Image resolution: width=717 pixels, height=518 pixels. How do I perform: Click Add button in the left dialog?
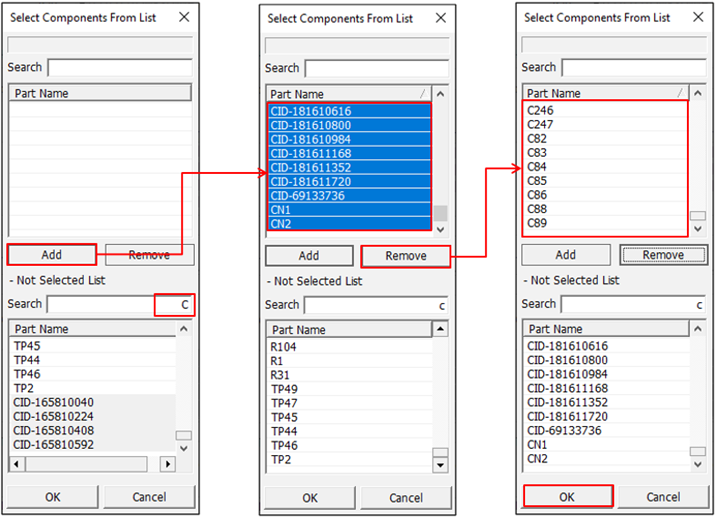pos(52,255)
